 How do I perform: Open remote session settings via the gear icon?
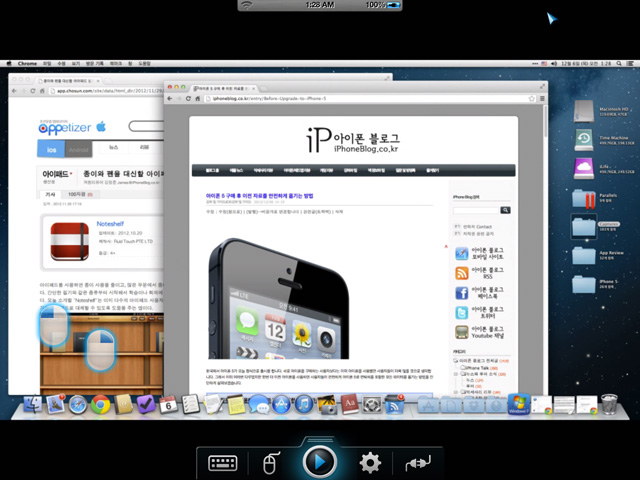click(x=370, y=463)
